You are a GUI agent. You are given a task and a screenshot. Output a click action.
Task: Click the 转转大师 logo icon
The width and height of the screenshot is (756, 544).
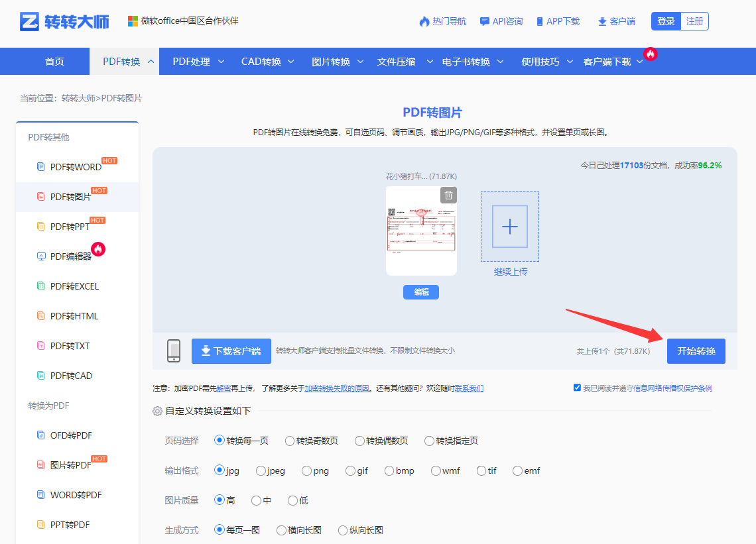[x=29, y=21]
